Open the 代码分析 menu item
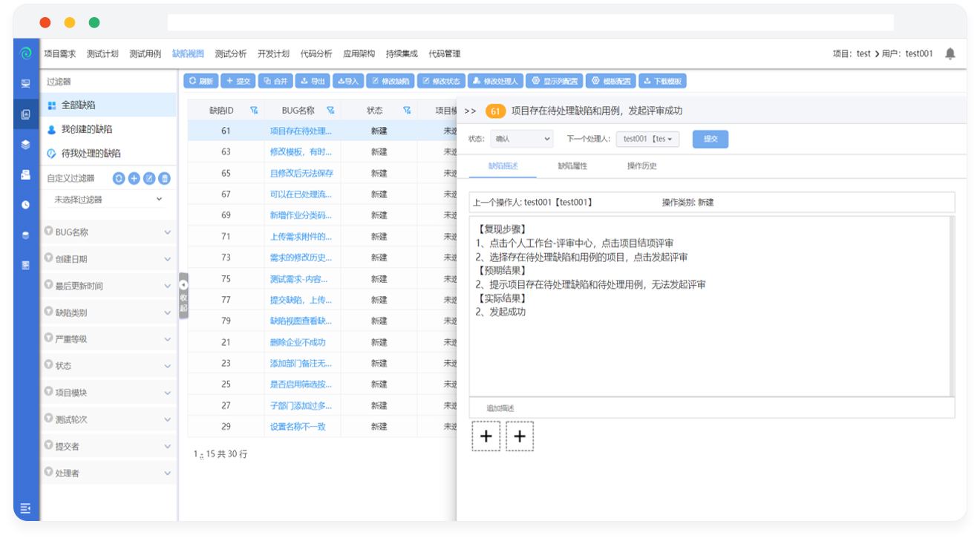Image resolution: width=980 pixels, height=544 pixels. point(316,53)
